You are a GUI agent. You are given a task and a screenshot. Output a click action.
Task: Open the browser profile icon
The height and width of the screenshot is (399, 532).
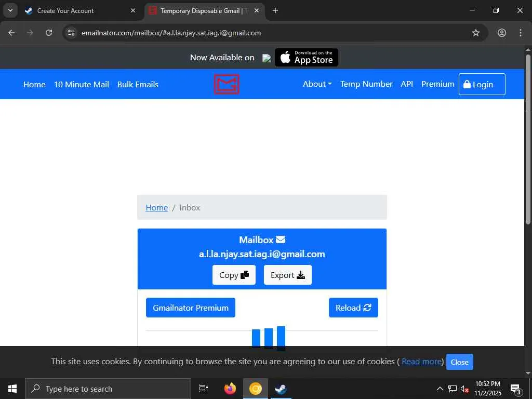[502, 33]
